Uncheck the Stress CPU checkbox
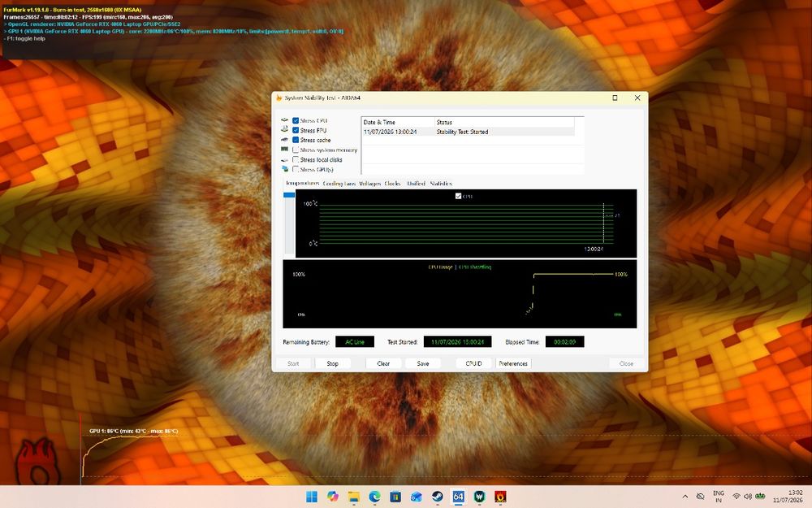 click(x=296, y=121)
